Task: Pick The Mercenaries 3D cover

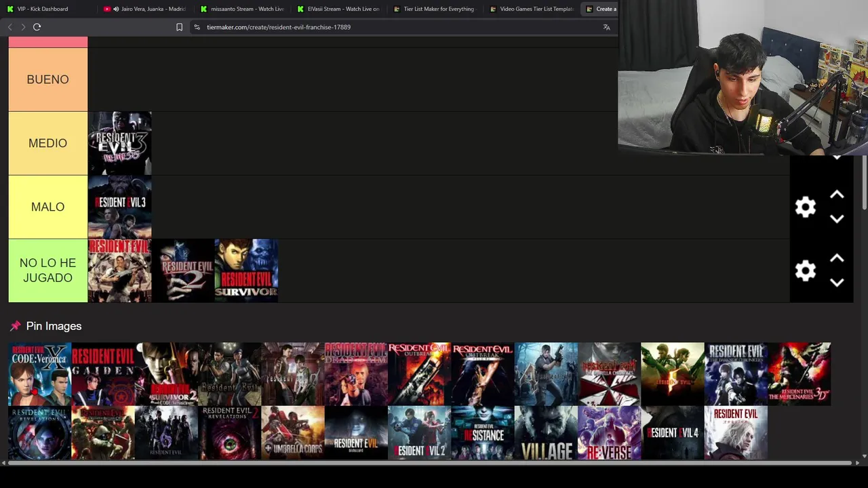Action: coord(799,374)
